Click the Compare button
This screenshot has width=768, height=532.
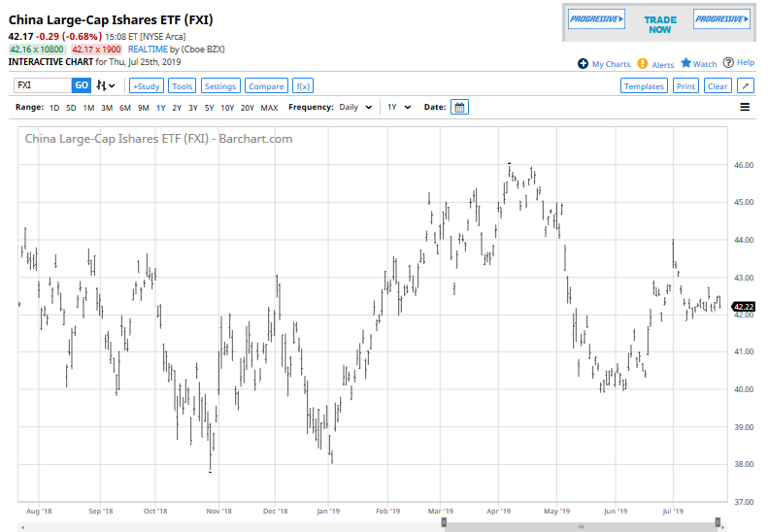pyautogui.click(x=266, y=86)
